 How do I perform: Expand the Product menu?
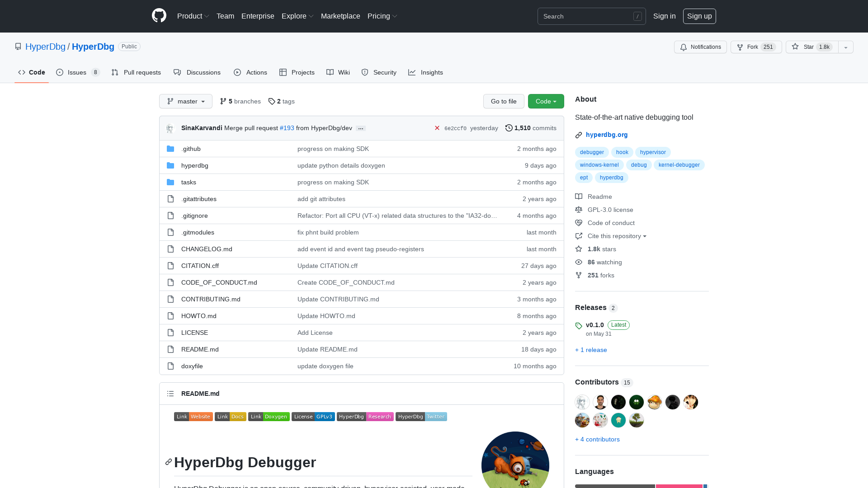pyautogui.click(x=193, y=16)
